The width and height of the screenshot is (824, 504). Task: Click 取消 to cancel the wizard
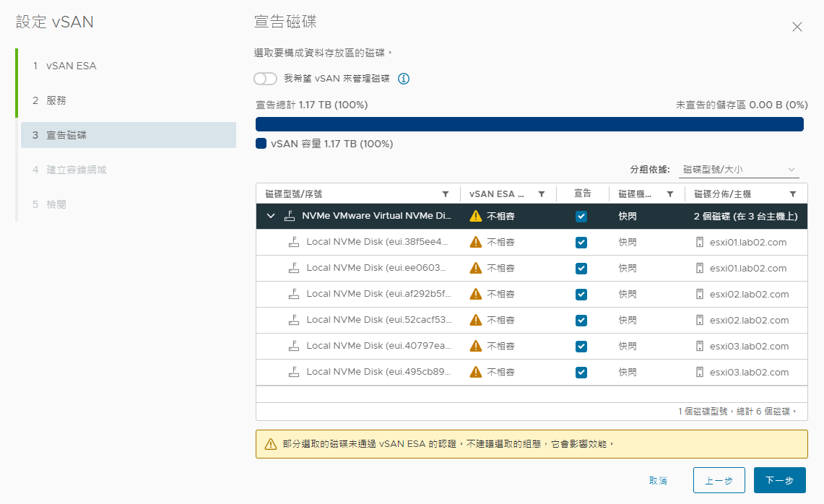click(x=658, y=480)
